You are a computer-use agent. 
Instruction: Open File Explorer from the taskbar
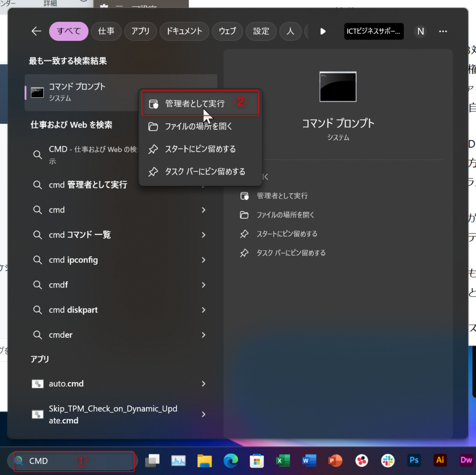point(205,461)
